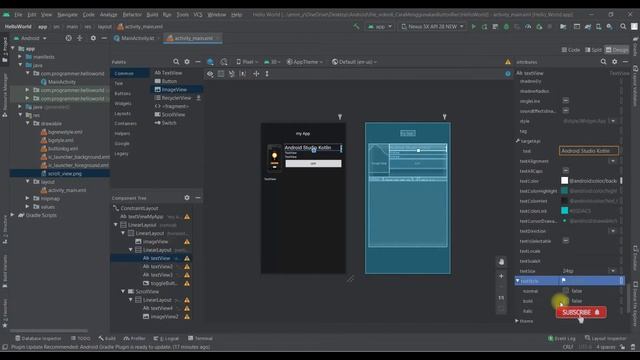
Task: Toggle the textAllCaps attribute box
Action: [566, 171]
